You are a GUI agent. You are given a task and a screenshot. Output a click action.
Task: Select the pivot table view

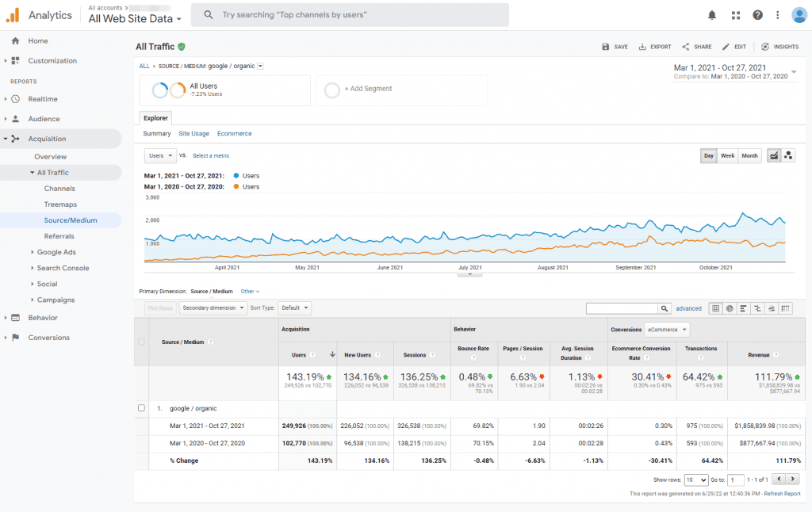786,308
